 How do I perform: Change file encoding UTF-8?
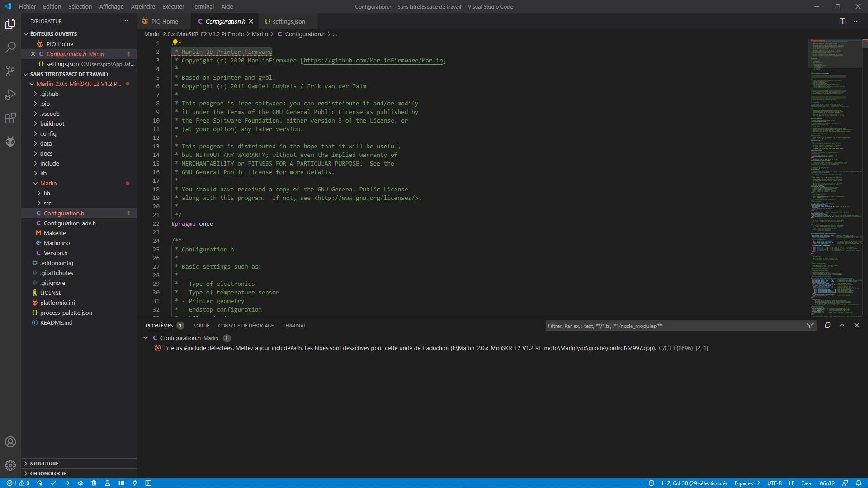[x=774, y=483]
